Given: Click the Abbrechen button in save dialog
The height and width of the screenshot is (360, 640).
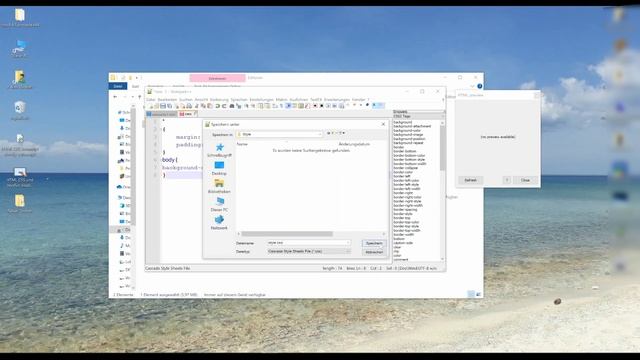Looking at the screenshot, I should pos(373,252).
